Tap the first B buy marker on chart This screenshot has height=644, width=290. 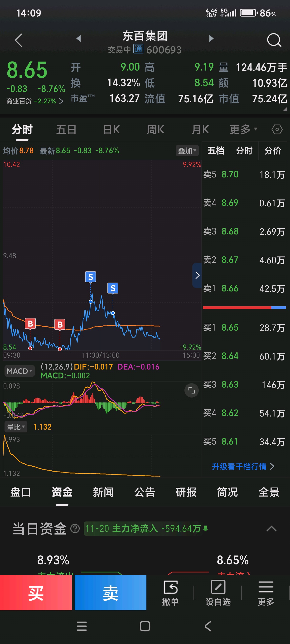tap(30, 323)
